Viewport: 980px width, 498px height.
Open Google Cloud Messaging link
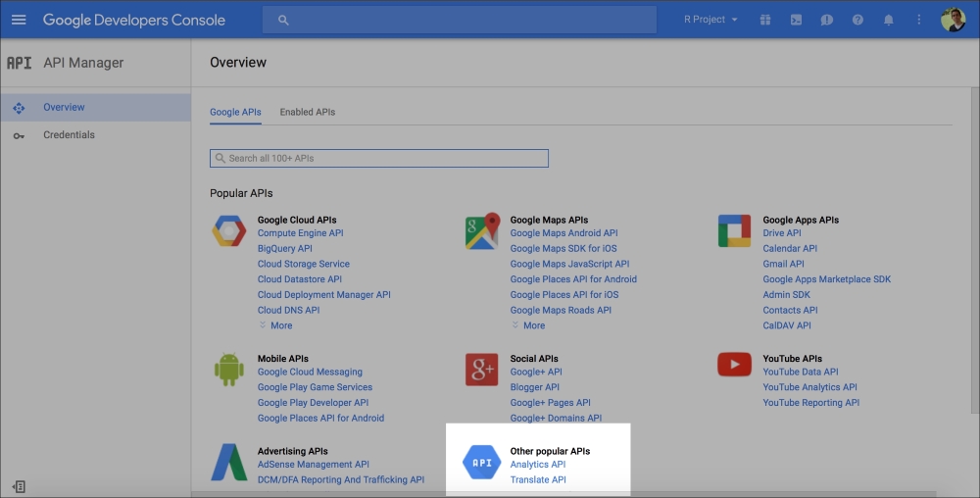click(310, 372)
